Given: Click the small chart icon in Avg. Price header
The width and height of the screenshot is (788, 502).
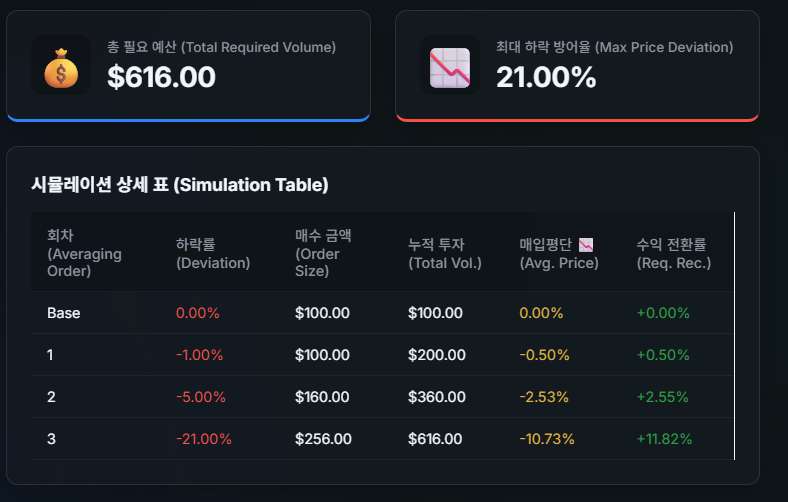Looking at the screenshot, I should click(x=586, y=244).
